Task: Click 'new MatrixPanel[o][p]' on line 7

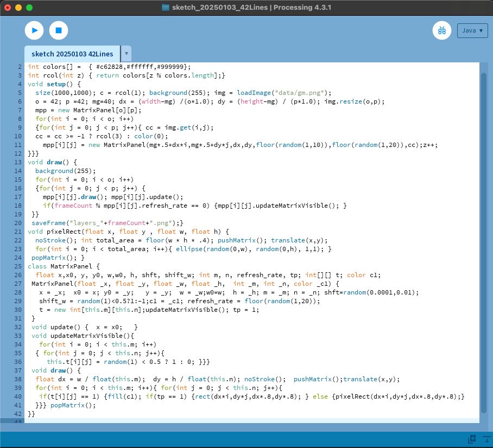Action: pyautogui.click(x=98, y=110)
